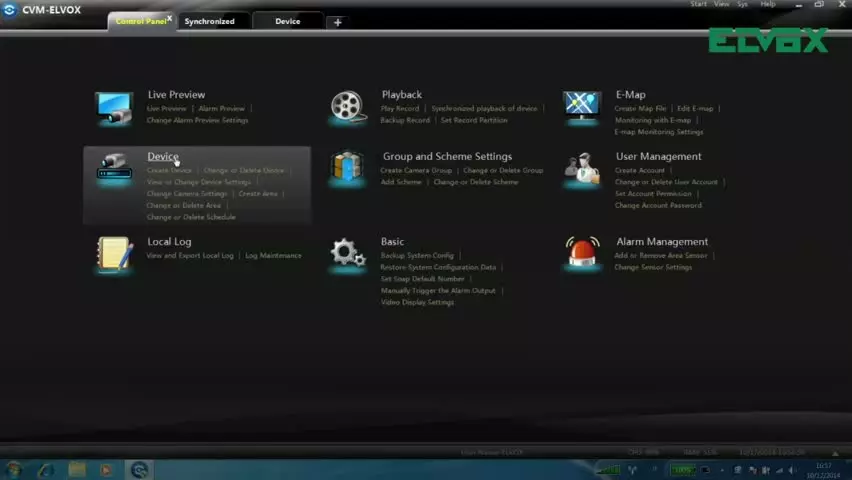
Task: Open Change or Delete Group link
Action: click(x=503, y=171)
